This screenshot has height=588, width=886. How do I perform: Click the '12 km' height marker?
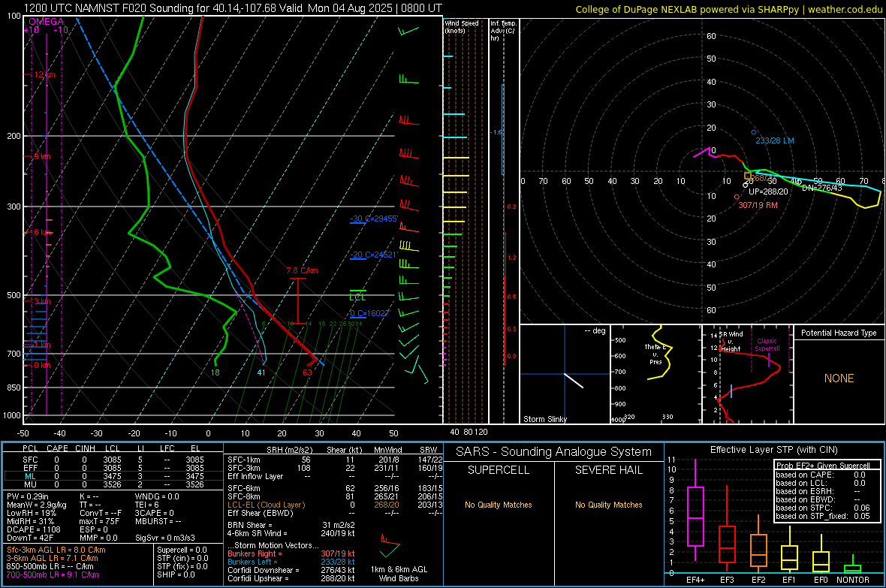pos(44,74)
